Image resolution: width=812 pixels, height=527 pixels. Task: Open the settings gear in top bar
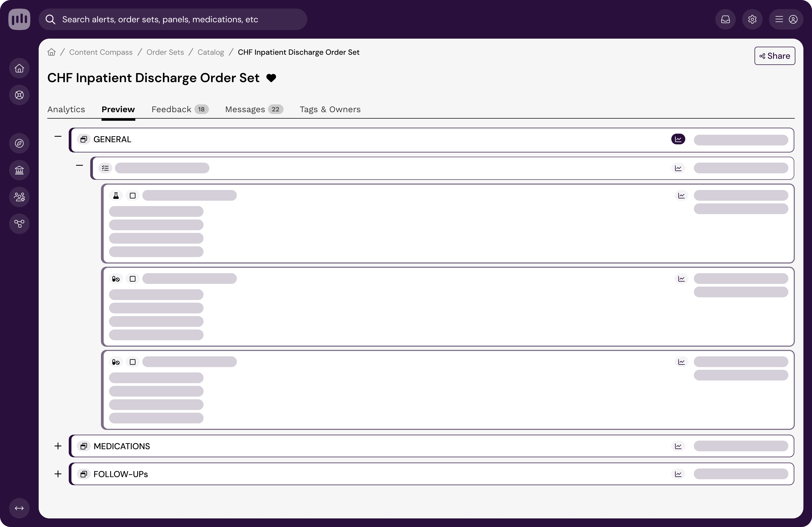tap(752, 19)
